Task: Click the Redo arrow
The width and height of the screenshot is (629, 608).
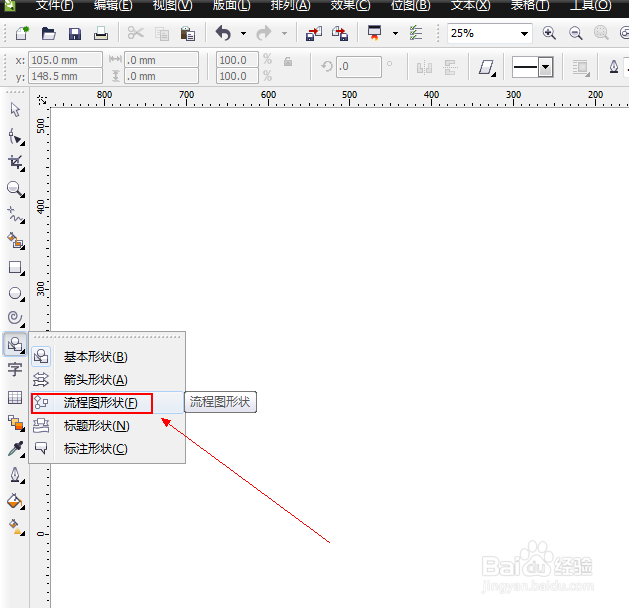Action: (264, 33)
